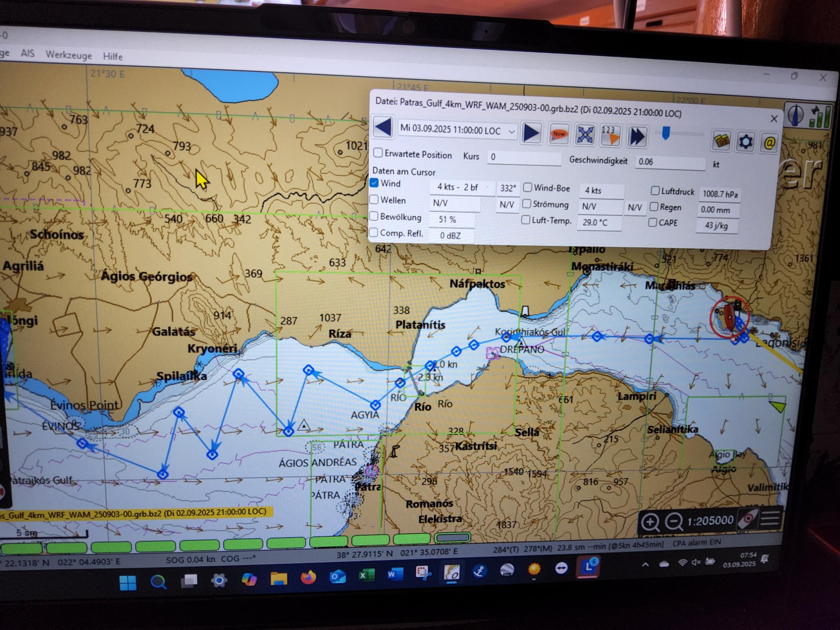Open chart hamburger menu next to scale
Viewport: 840px width, 630px height.
point(770,518)
